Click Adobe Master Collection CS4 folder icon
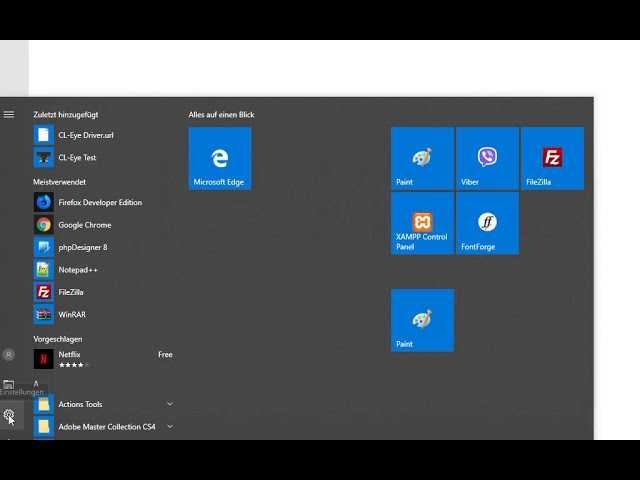This screenshot has width=640, height=480. (43, 427)
